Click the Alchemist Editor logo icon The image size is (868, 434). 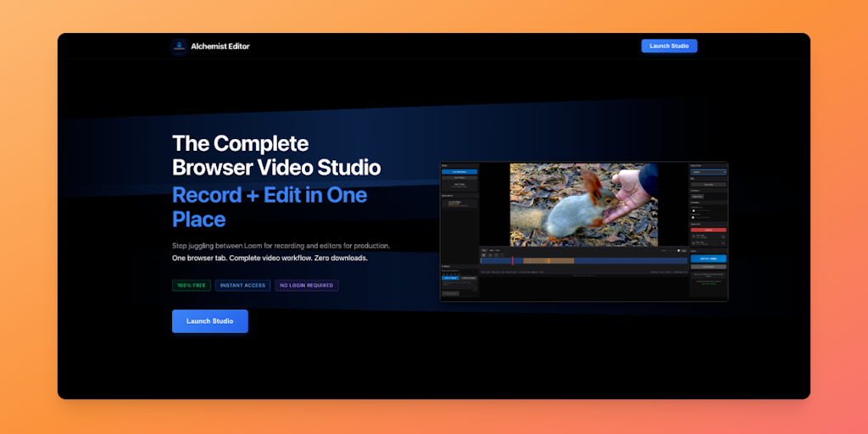pos(179,47)
